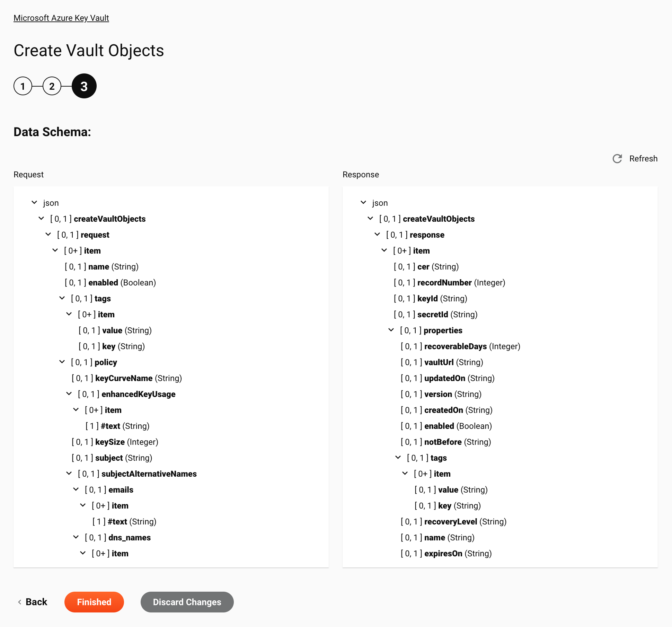This screenshot has height=627, width=672.
Task: Click the Microsoft Azure Key Vault link
Action: tap(61, 18)
